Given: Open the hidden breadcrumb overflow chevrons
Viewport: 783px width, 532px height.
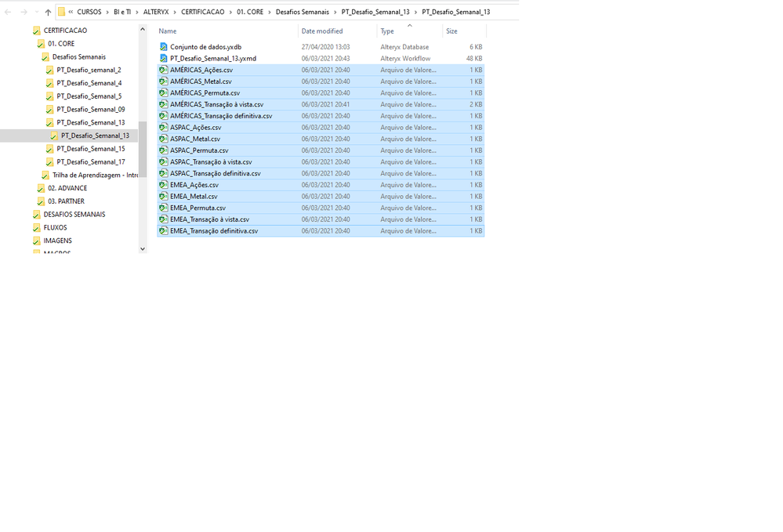Looking at the screenshot, I should point(71,12).
